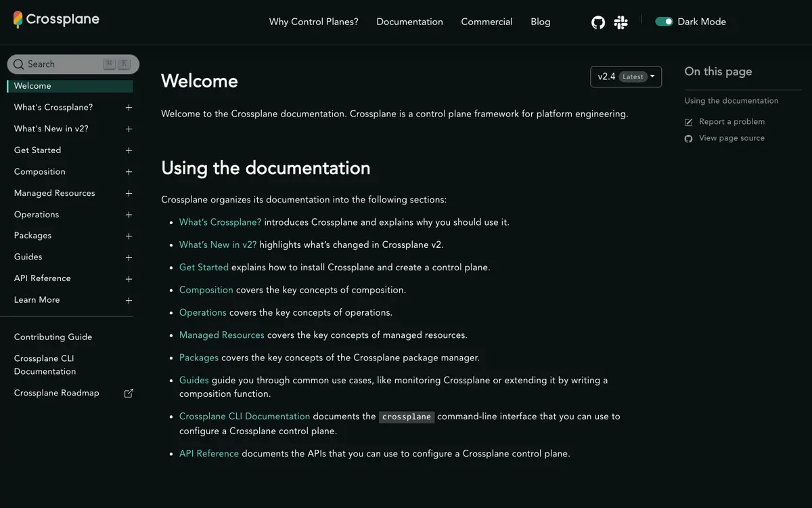Image resolution: width=812 pixels, height=508 pixels.
Task: Select Welcome in the sidebar
Action: [70, 86]
